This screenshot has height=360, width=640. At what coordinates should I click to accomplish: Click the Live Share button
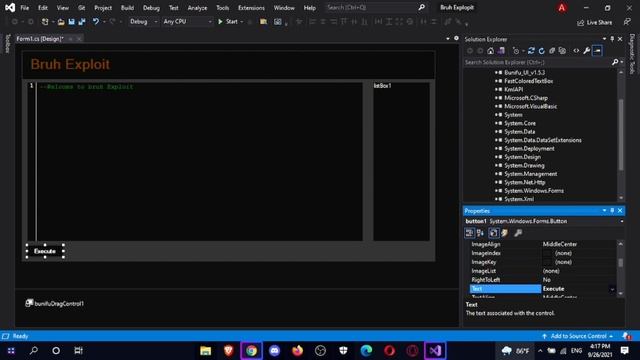[x=594, y=22]
